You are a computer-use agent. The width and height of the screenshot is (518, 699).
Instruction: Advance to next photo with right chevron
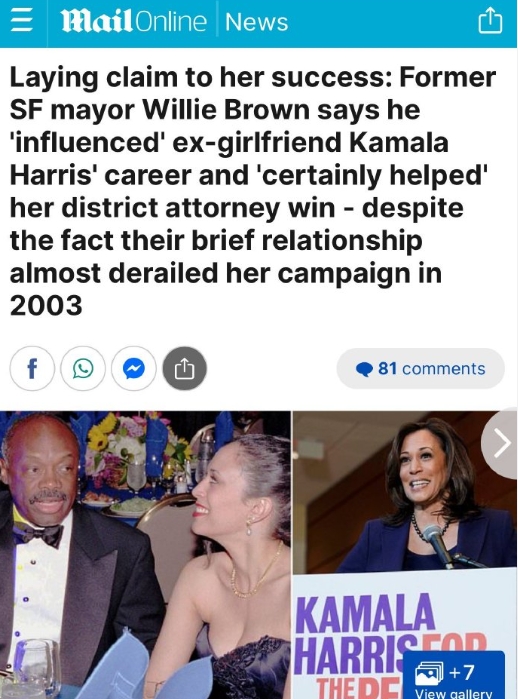pyautogui.click(x=501, y=443)
